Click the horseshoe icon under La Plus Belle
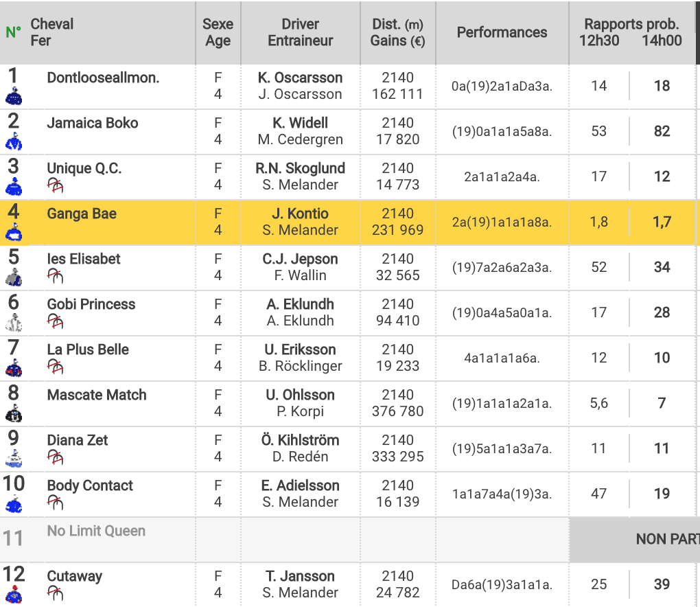The image size is (700, 607). pos(55,366)
